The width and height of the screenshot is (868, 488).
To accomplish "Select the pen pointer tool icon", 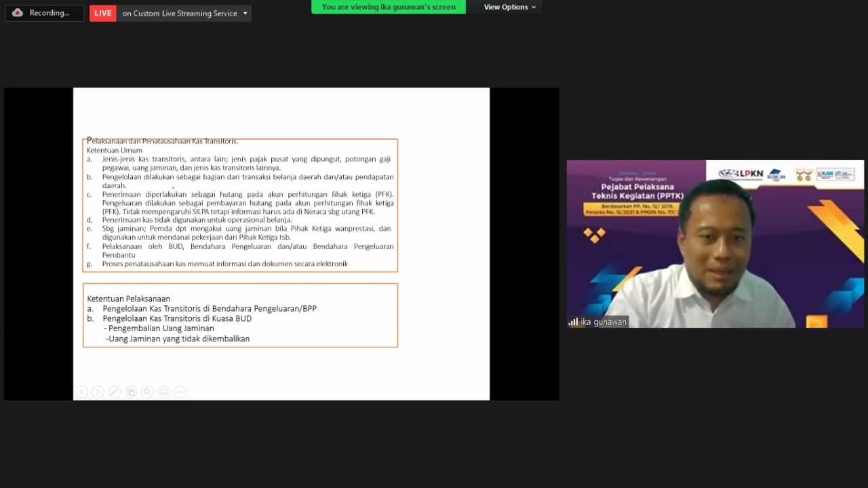I will [x=115, y=392].
